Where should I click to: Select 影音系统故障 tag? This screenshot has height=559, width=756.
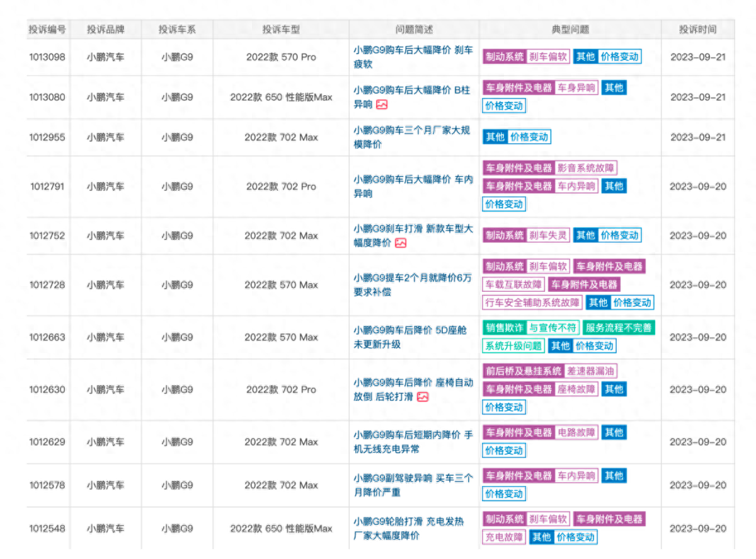pos(586,168)
